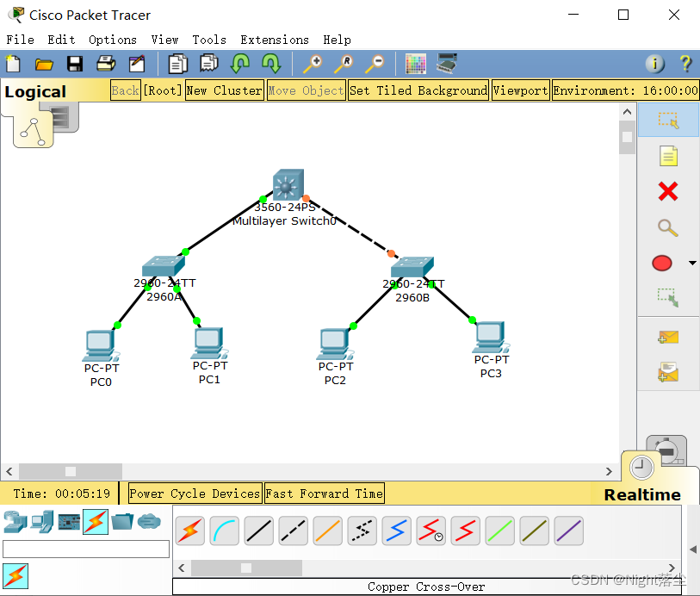Open a file with the folder icon

pyautogui.click(x=44, y=65)
